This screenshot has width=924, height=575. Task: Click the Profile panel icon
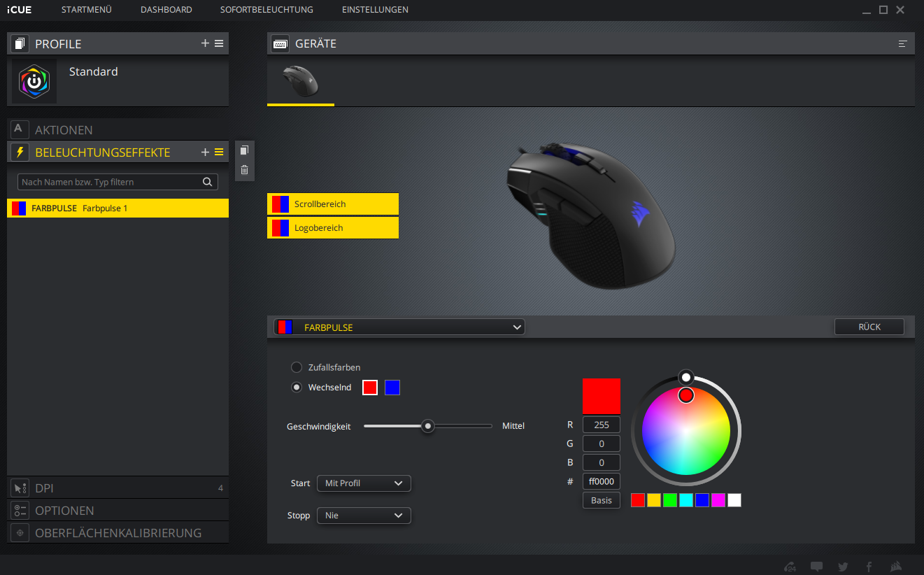click(20, 43)
